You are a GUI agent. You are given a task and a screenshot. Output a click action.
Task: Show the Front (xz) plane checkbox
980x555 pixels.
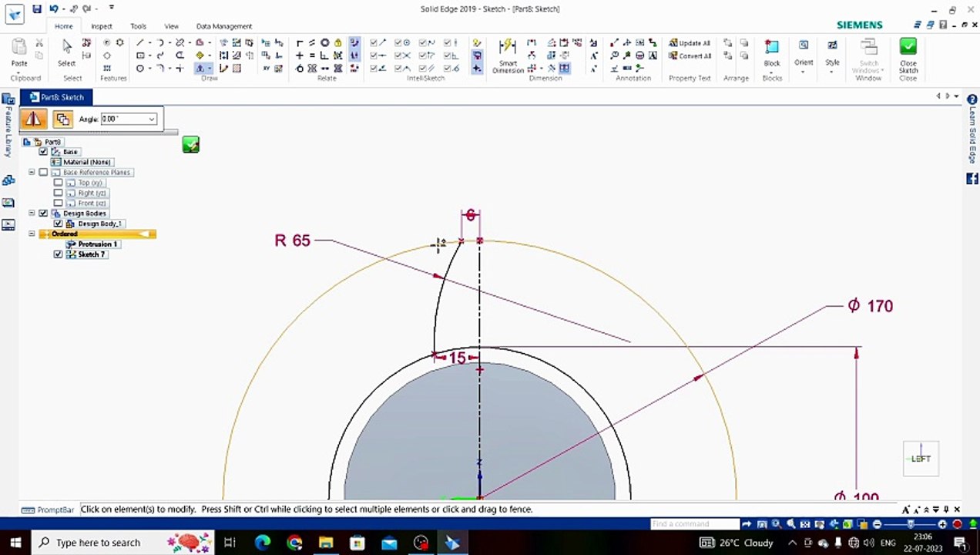point(59,203)
